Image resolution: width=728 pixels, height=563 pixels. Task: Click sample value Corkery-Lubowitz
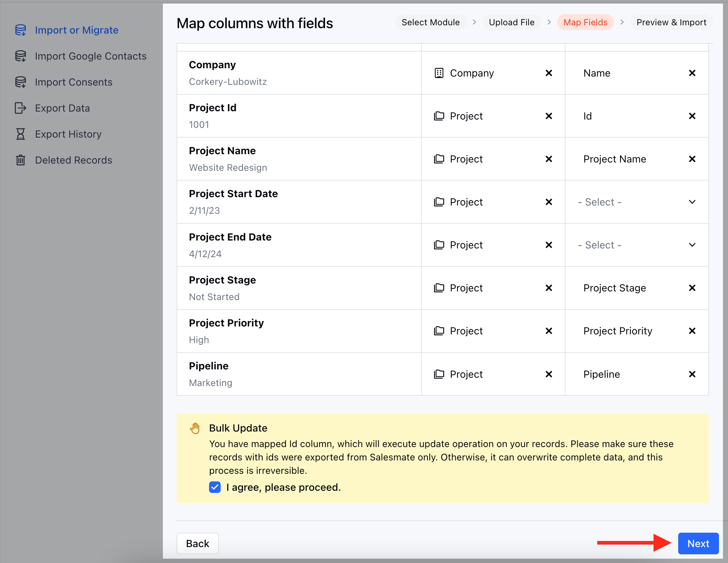point(228,82)
